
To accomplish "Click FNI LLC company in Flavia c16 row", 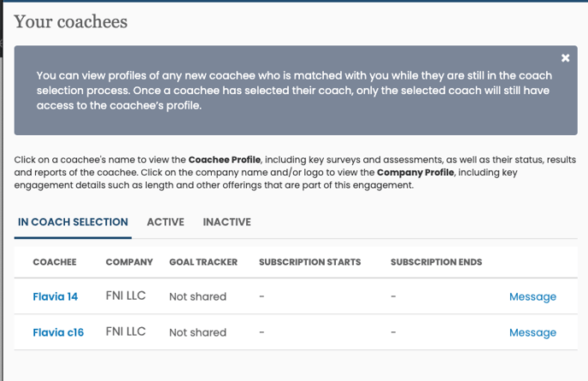I will coord(126,331).
